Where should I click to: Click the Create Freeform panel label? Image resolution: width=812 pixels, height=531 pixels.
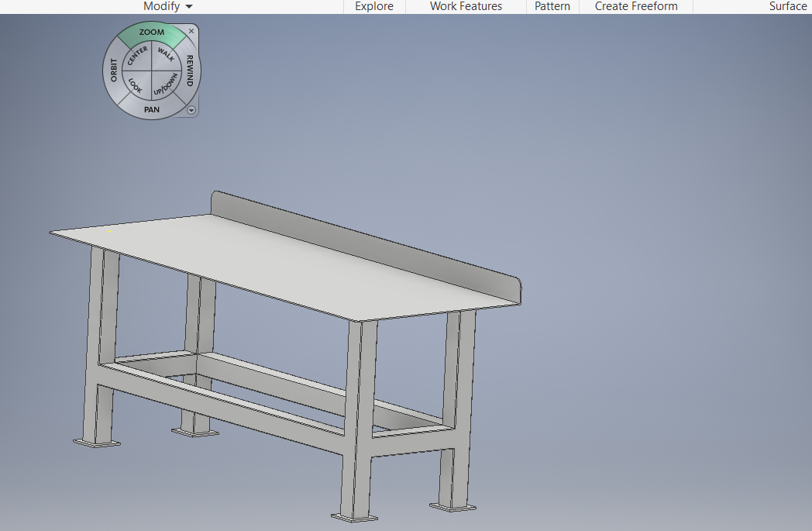636,6
